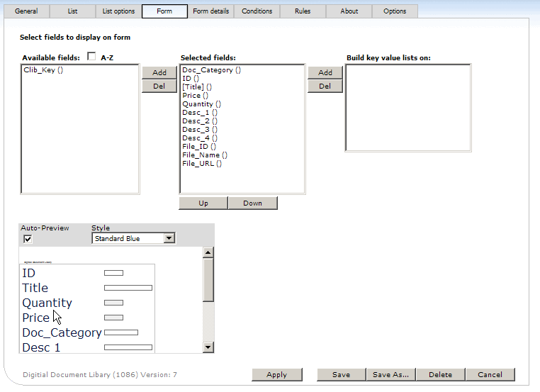The image size is (540, 392).
Task: Select Desc_1 () in Selected fields
Action: coord(242,113)
